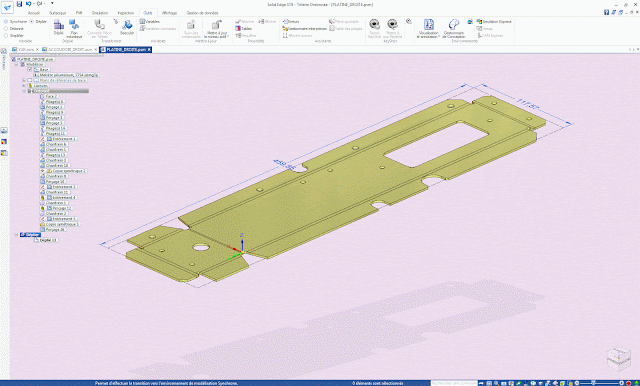Screen dimensions: 640x386
Task: Click the view orientation cube
Action: pos(619,358)
